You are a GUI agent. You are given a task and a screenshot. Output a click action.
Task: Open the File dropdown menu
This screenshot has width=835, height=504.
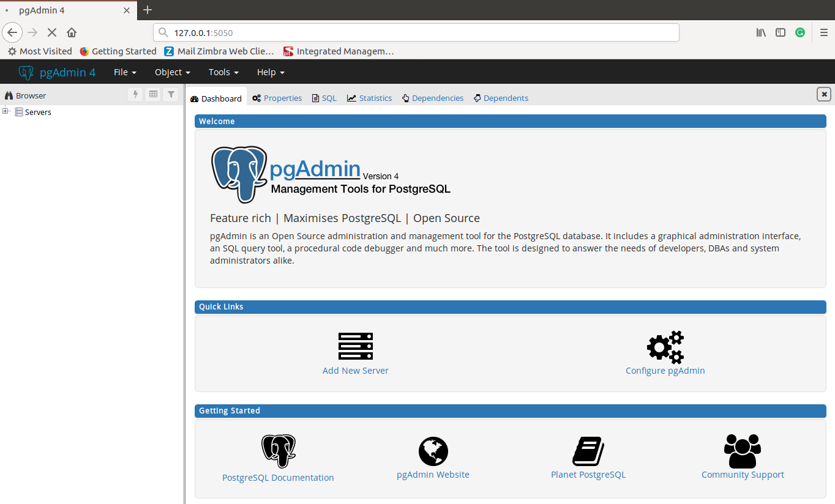(125, 72)
